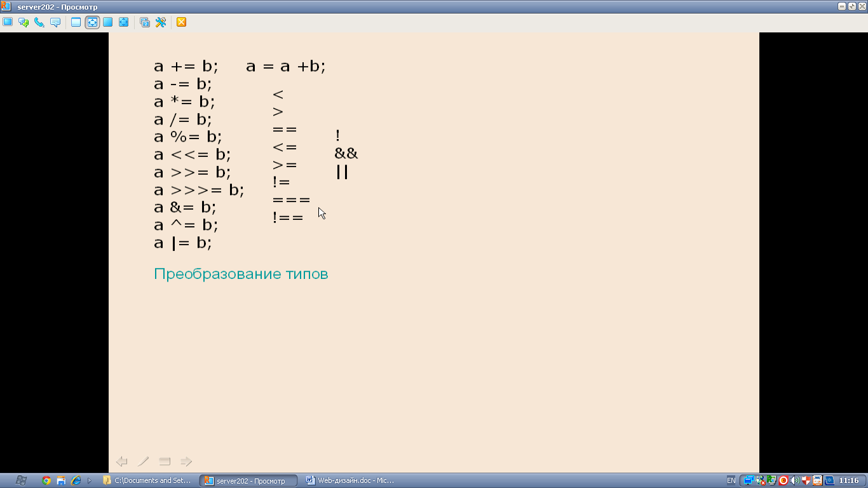
Task: Switch to full-screen view mode
Action: coord(108,22)
